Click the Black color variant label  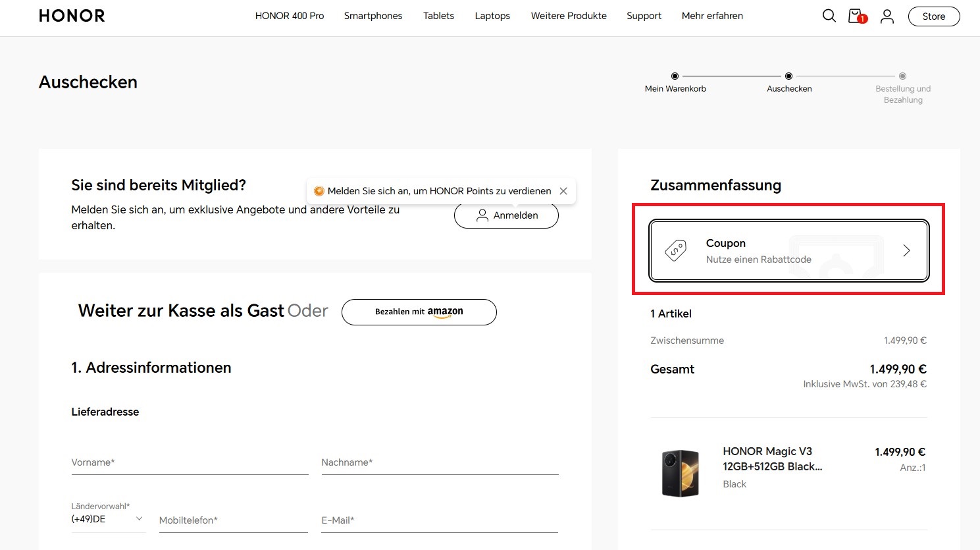pos(735,484)
